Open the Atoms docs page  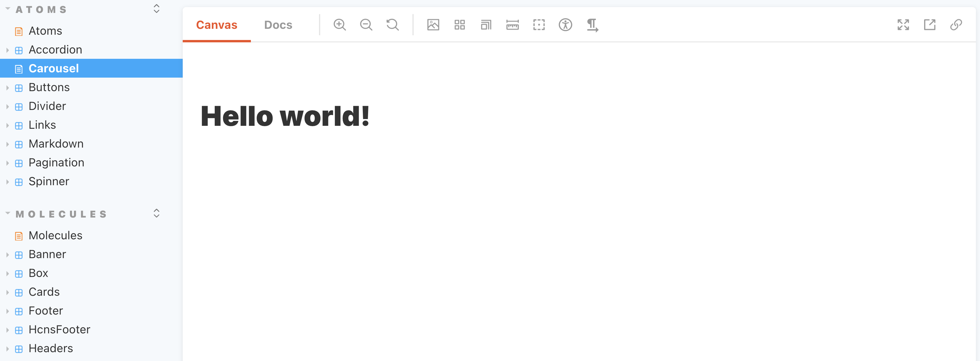[45, 31]
